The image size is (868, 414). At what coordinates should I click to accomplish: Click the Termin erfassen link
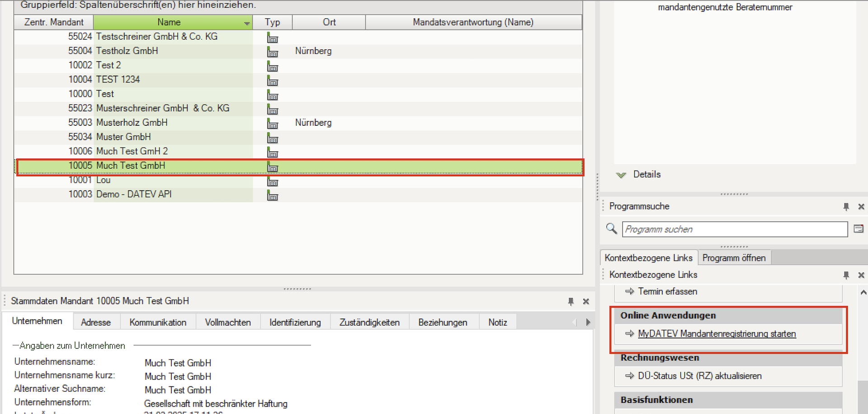pyautogui.click(x=667, y=292)
